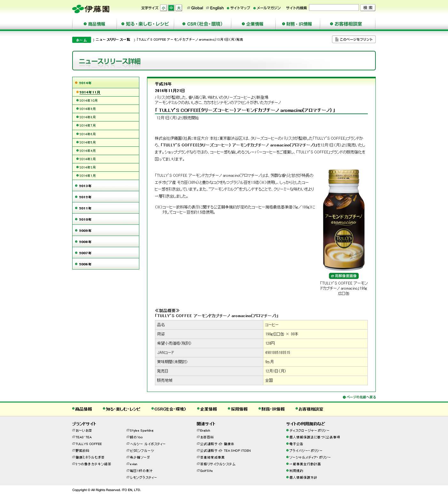The width and height of the screenshot is (448, 500).
Task: Open the English site link in header
Action: 215,8
